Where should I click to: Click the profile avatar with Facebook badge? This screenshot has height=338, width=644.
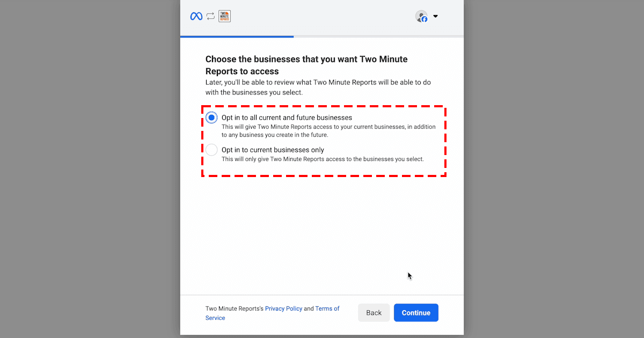pyautogui.click(x=421, y=17)
